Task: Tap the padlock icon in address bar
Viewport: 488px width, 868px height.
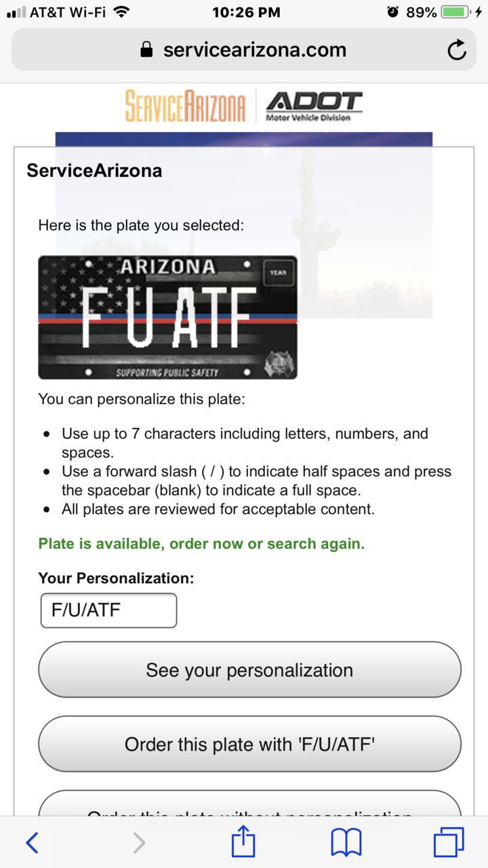Action: 146,50
